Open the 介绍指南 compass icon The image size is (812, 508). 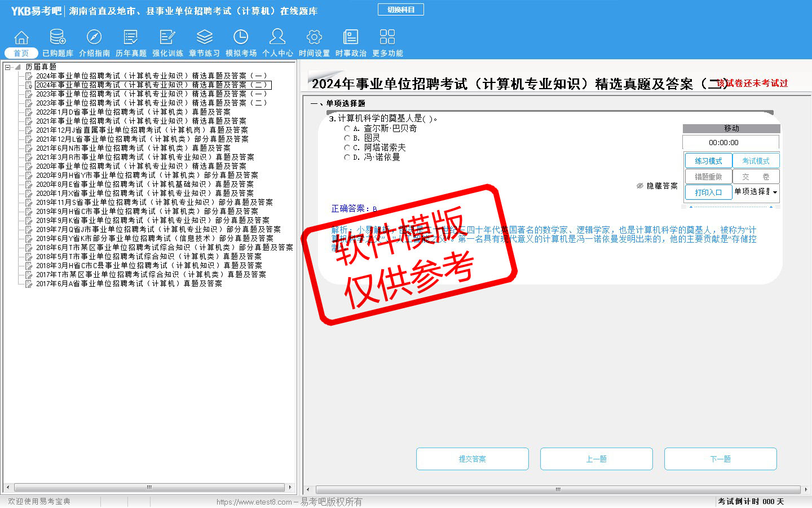point(94,38)
